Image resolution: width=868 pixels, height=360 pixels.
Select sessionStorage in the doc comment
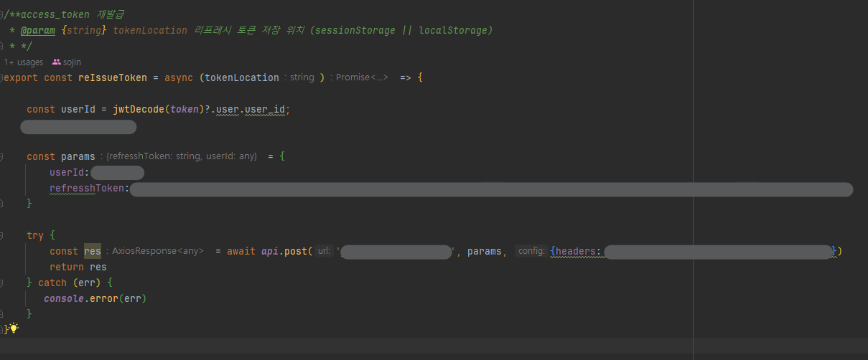(x=356, y=30)
